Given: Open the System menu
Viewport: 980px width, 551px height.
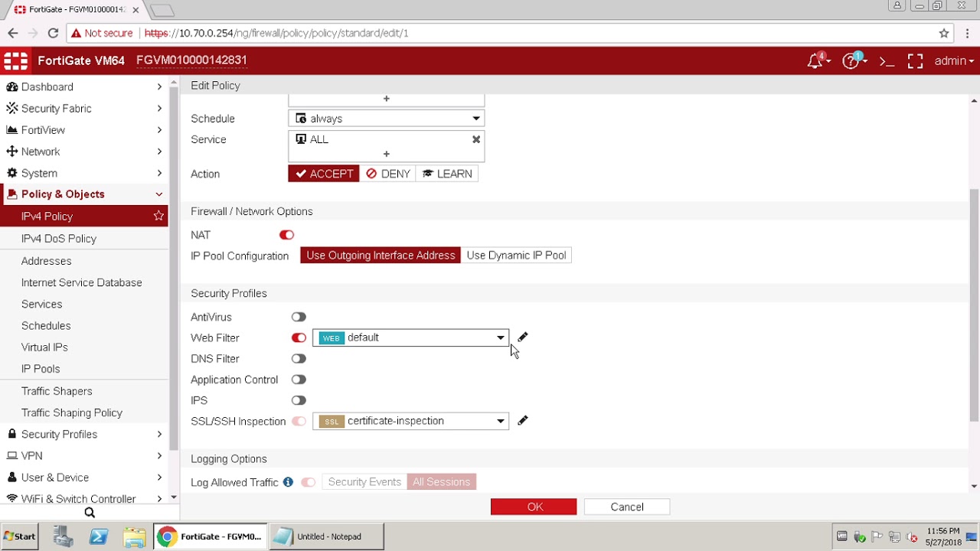Looking at the screenshot, I should [x=84, y=173].
